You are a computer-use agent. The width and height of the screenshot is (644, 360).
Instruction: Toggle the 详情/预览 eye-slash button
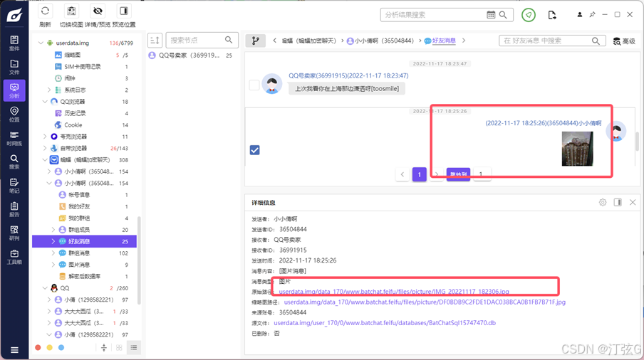(98, 16)
